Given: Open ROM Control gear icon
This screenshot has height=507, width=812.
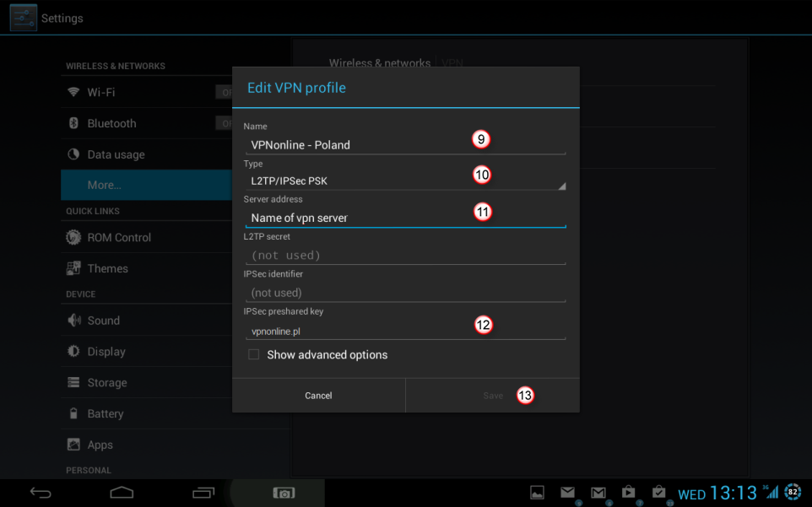Looking at the screenshot, I should [73, 237].
